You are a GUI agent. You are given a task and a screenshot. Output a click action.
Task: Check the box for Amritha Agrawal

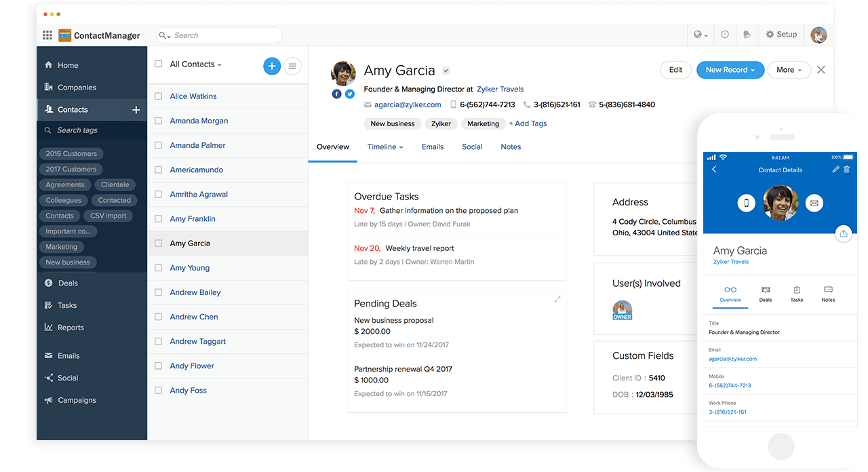click(158, 194)
